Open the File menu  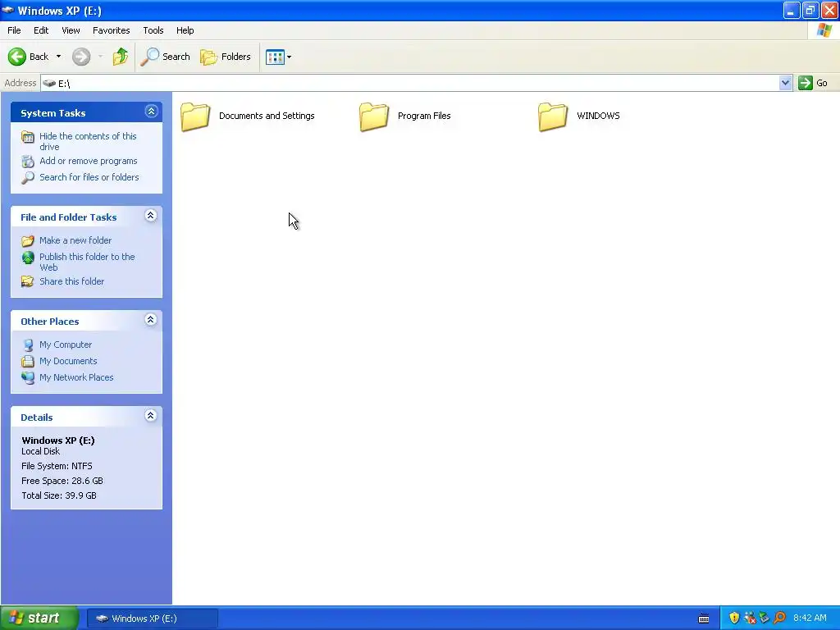click(x=14, y=30)
